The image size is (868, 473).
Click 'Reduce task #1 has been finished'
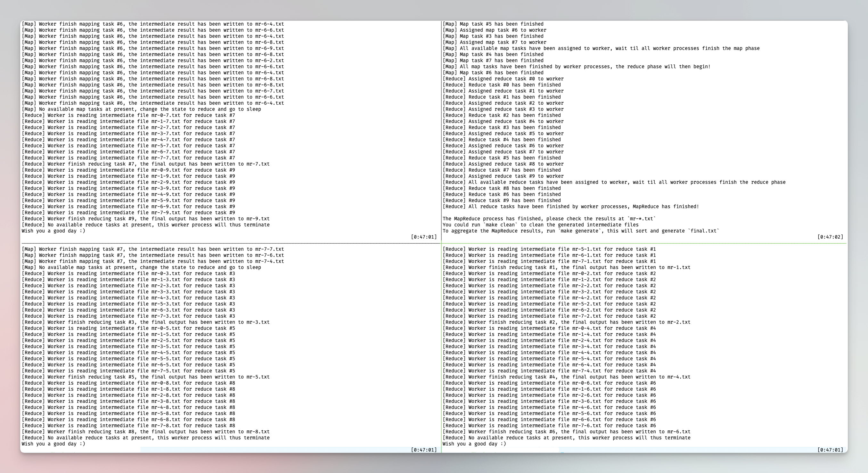(502, 97)
